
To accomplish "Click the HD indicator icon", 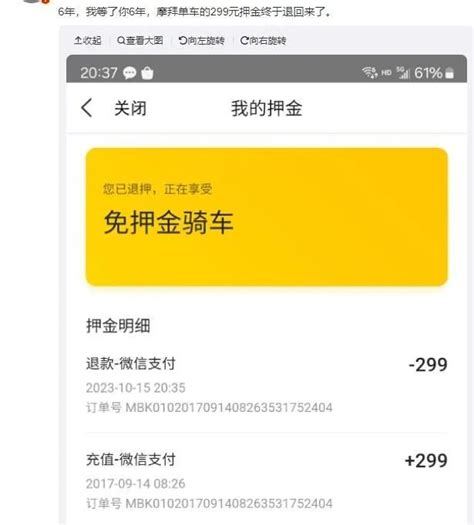I will click(386, 72).
